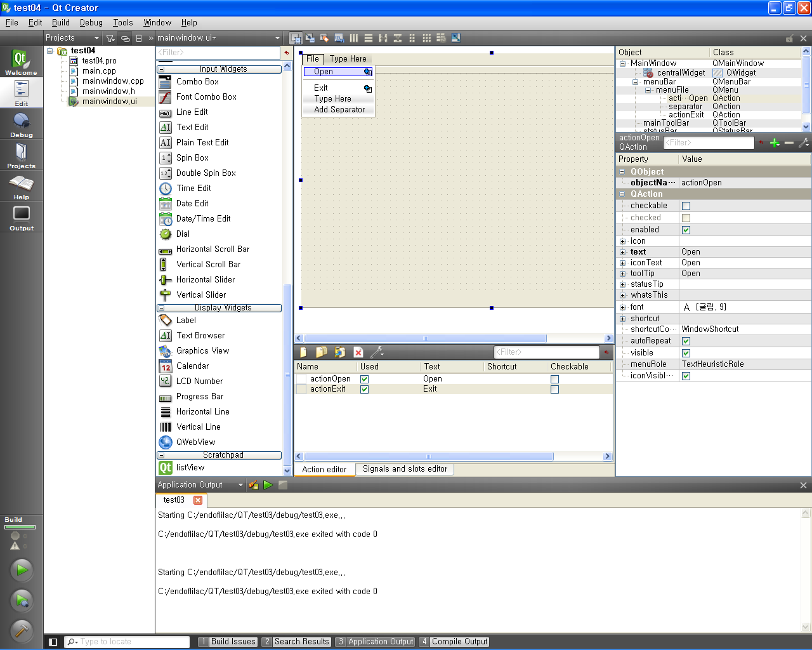Open Output mode in the sidebar

point(22,218)
